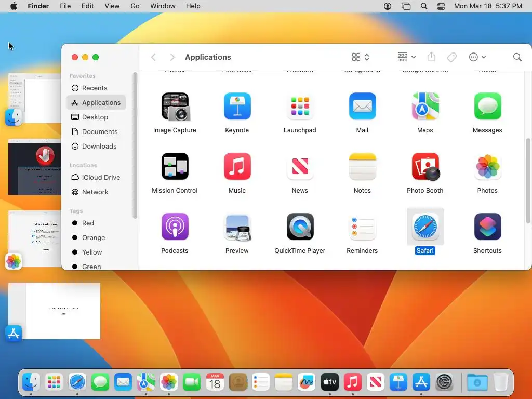Click the Share toolbar icon

coord(431,57)
